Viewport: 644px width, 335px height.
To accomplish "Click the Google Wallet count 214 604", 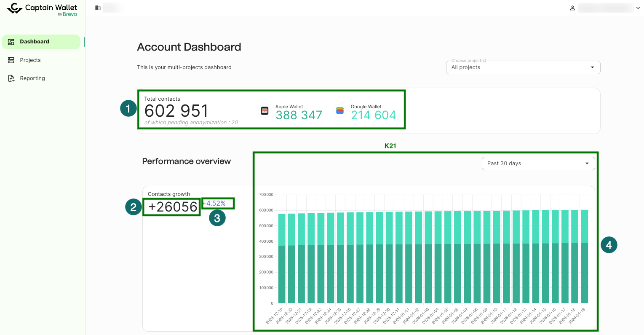I will click(x=373, y=115).
